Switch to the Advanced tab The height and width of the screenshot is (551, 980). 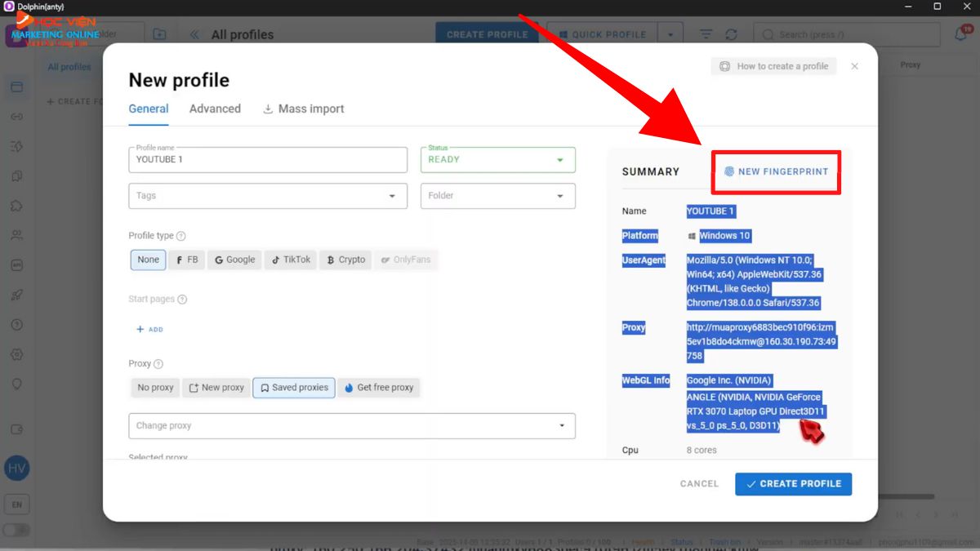tap(215, 109)
